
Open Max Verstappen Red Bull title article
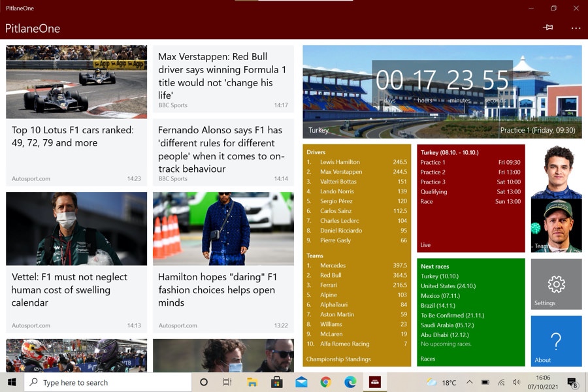(x=223, y=79)
